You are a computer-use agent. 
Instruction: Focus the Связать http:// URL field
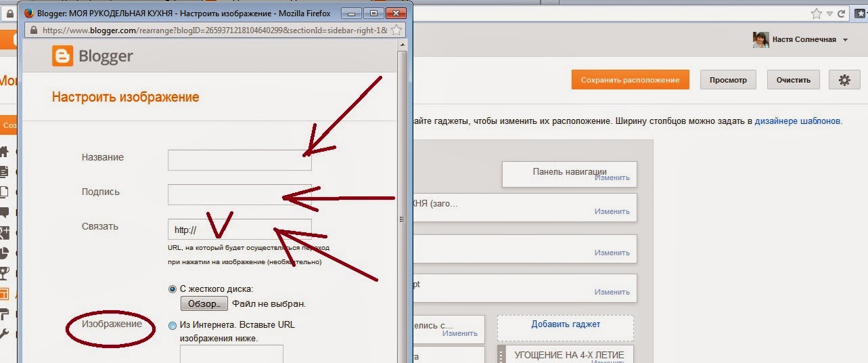(239, 229)
